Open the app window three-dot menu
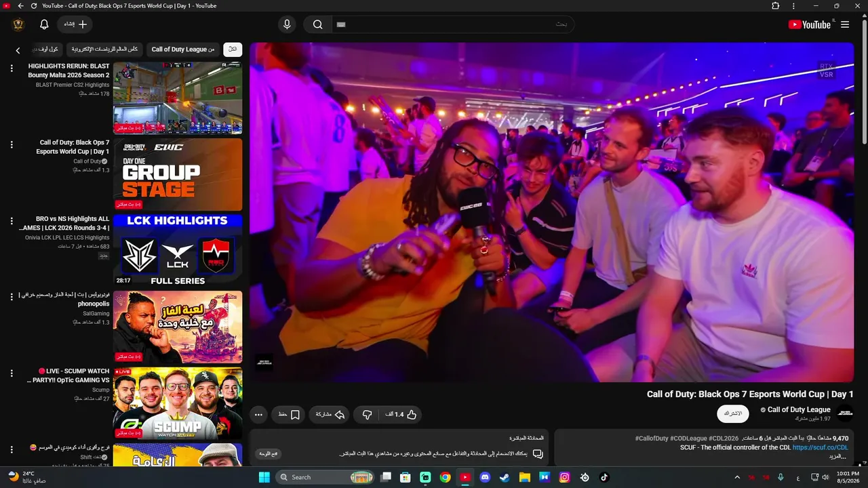Image resolution: width=868 pixels, height=488 pixels. 793,6
